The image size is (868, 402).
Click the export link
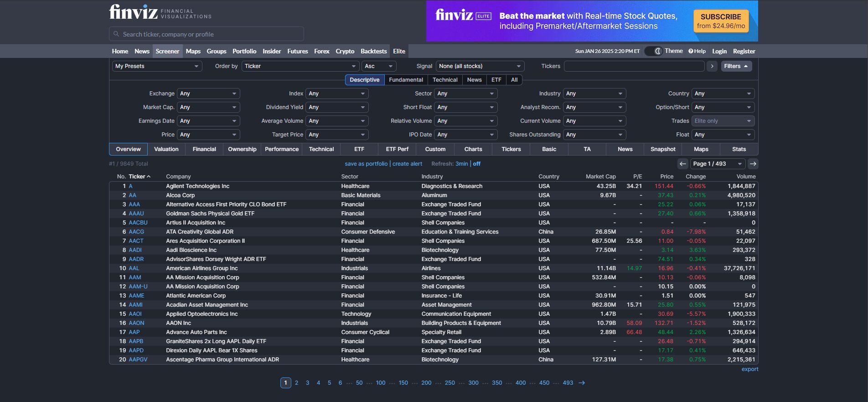[x=750, y=369]
